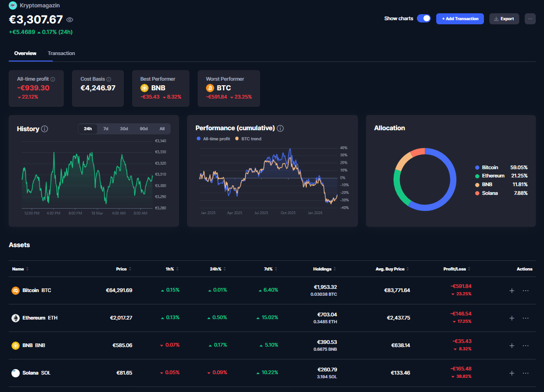Click the info icon next to Cost Basis
544x392 pixels.
tap(108, 79)
